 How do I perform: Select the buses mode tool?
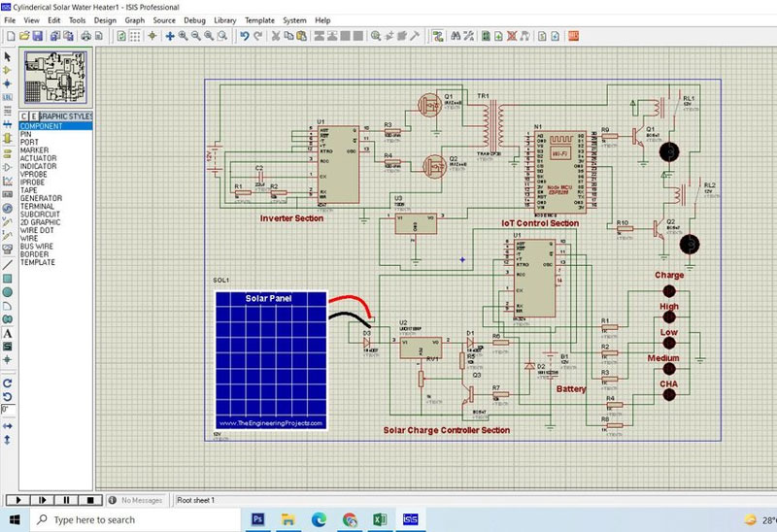[x=8, y=124]
